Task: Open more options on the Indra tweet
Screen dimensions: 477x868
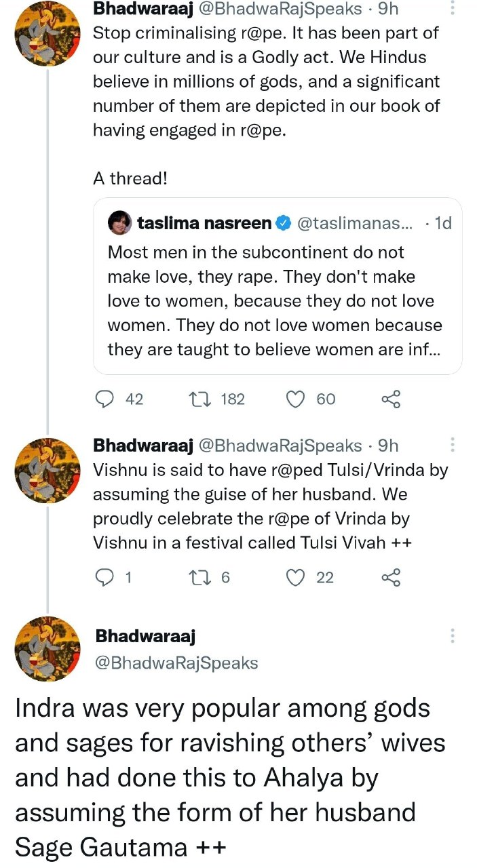Action: pyautogui.click(x=453, y=636)
